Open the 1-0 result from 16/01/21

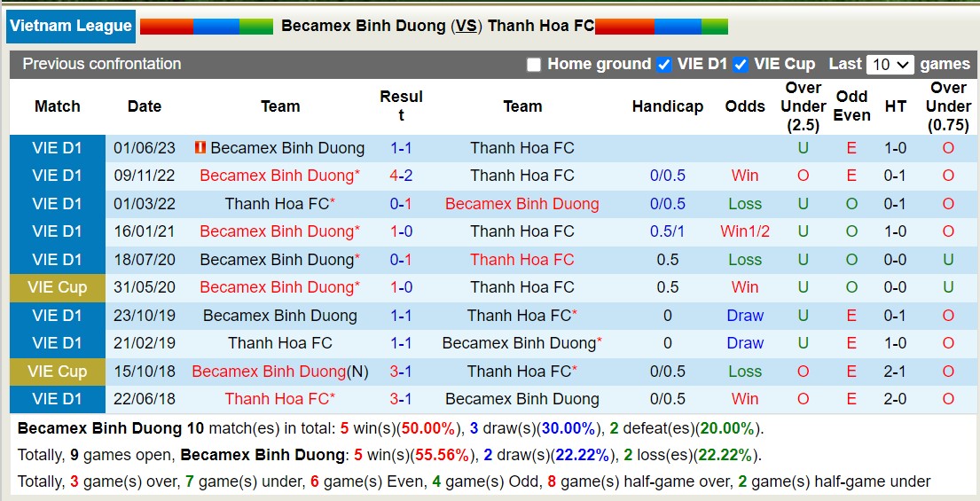401,231
